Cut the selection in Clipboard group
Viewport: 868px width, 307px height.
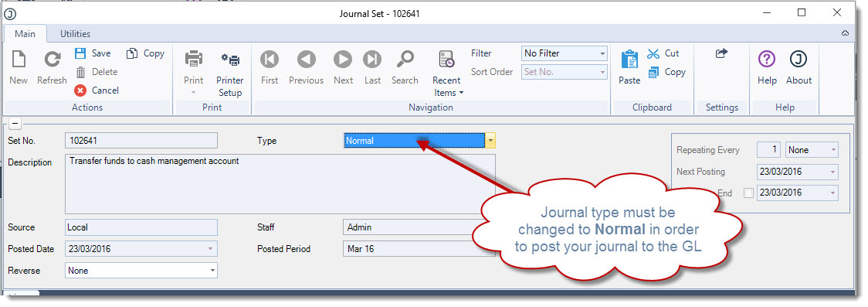click(663, 53)
